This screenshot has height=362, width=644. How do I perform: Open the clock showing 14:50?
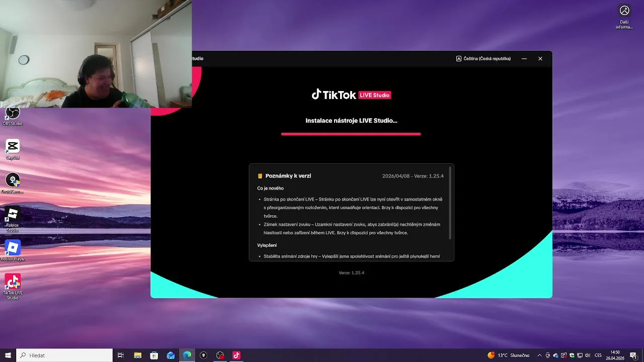pos(615,355)
